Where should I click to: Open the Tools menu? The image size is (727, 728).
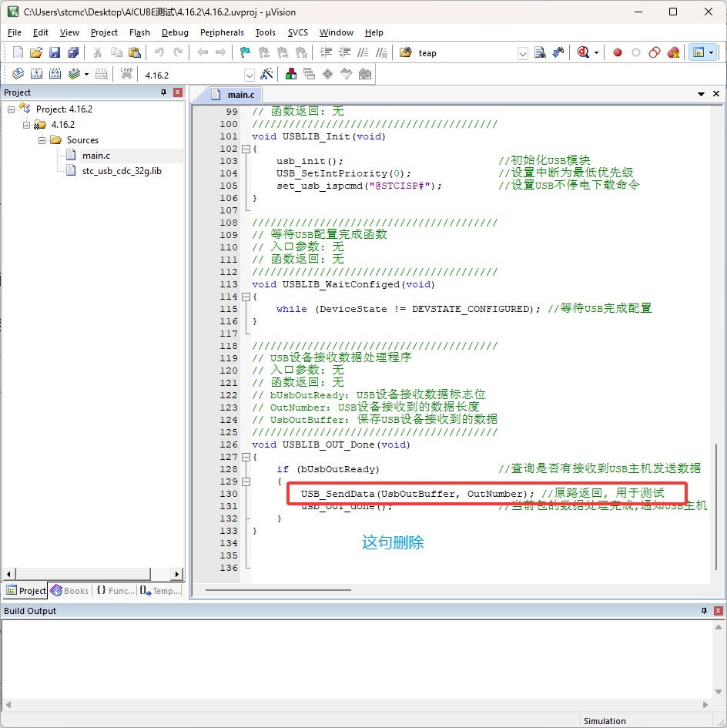(265, 32)
